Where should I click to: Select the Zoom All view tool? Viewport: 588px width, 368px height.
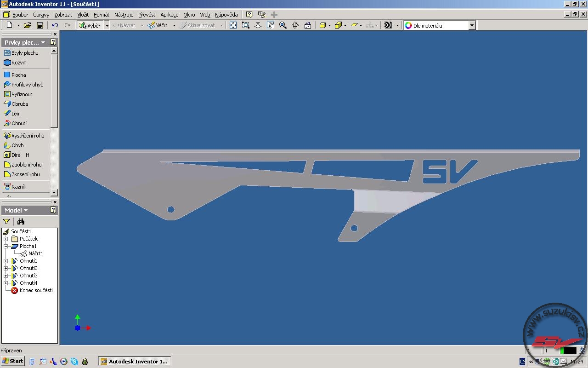pos(233,25)
